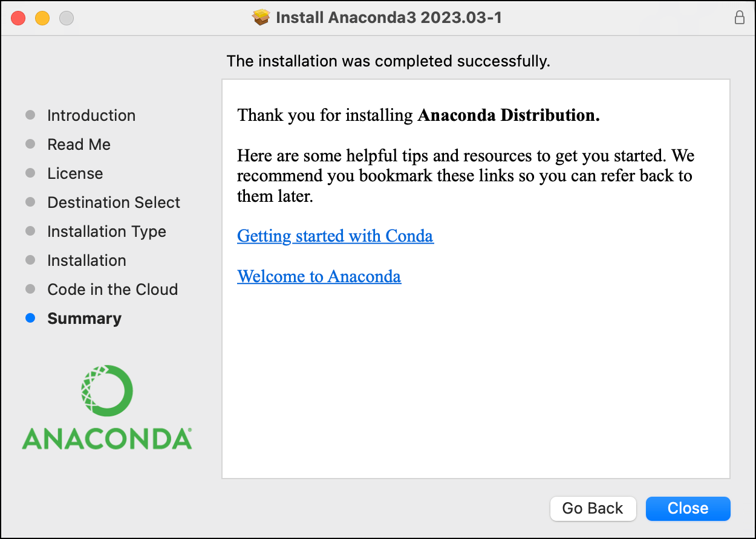Viewport: 756px width, 539px height.
Task: Minimize the installer with the yellow button
Action: (x=42, y=18)
